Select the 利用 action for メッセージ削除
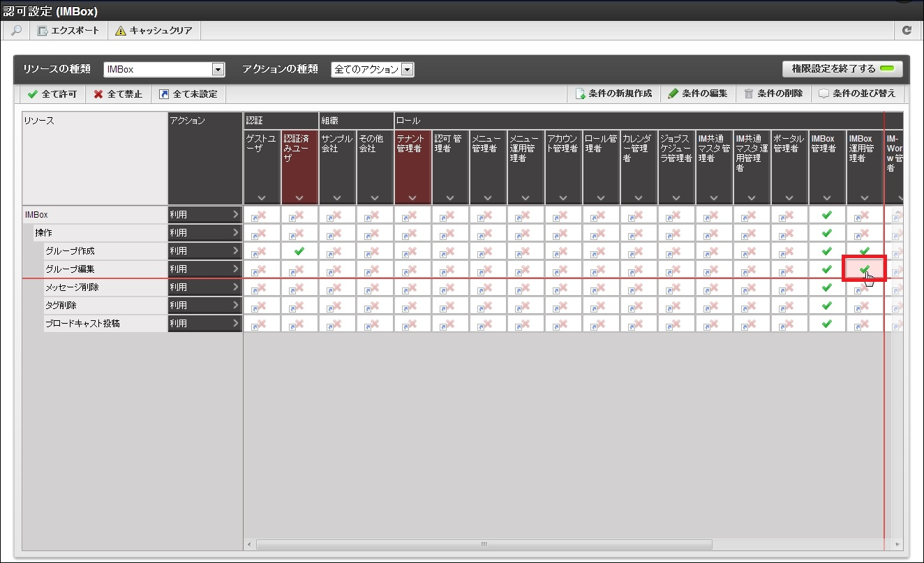Viewport: 924px width, 563px height. (x=204, y=287)
